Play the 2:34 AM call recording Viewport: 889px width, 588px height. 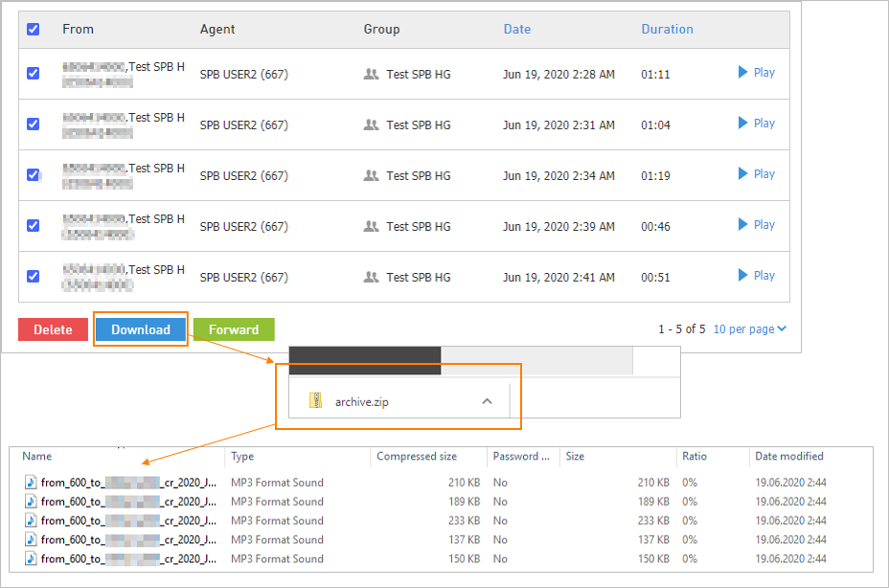[x=757, y=173]
